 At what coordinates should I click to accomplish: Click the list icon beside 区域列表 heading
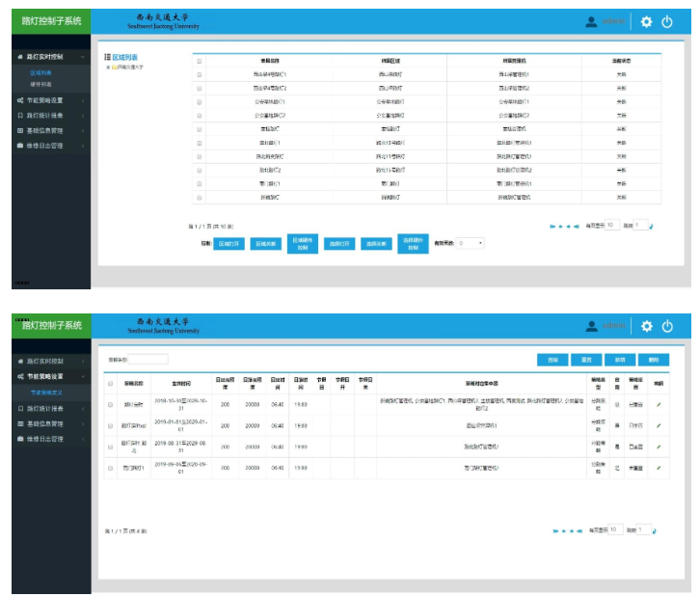tap(107, 57)
